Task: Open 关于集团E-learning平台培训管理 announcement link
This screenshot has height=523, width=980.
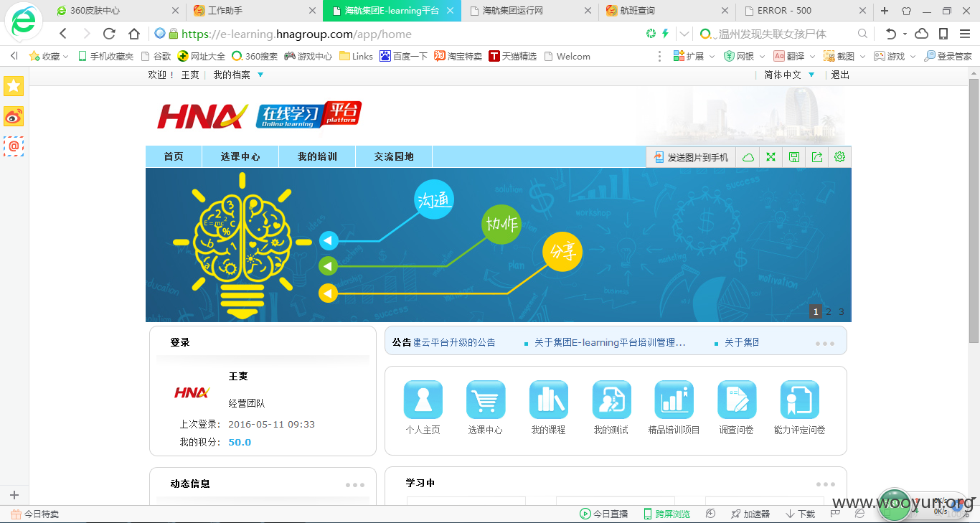Action: (610, 342)
